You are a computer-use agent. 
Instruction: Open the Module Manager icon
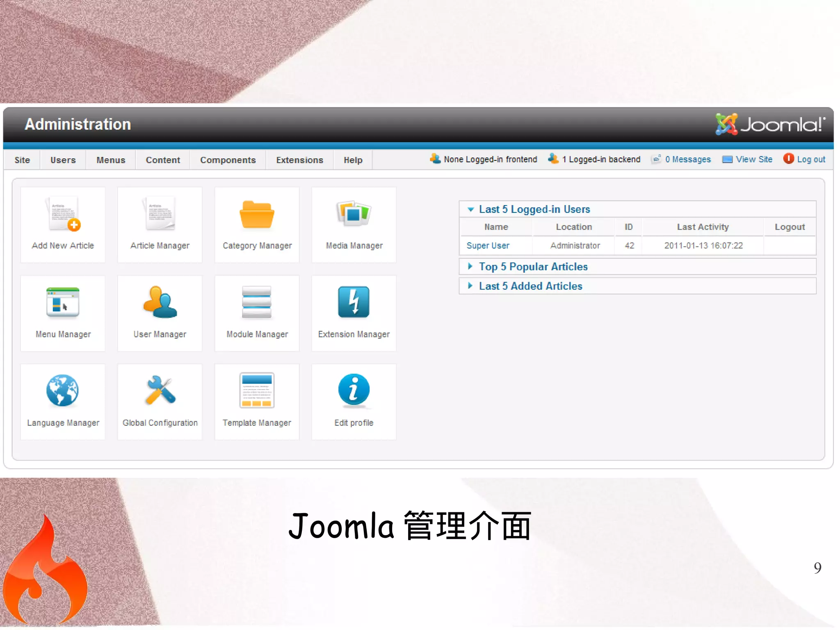[257, 302]
